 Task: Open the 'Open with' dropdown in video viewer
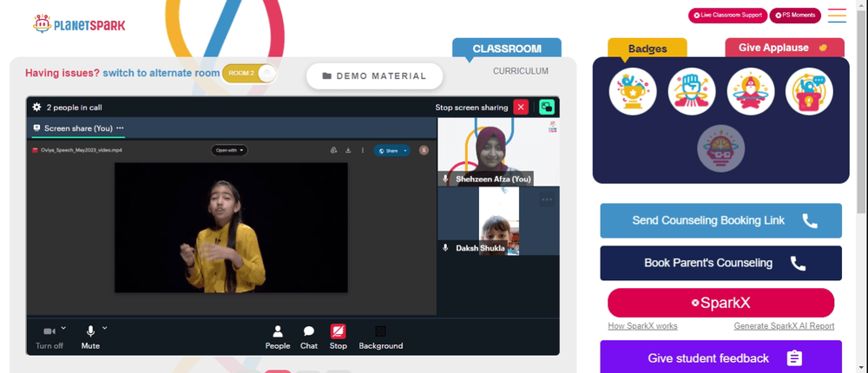click(x=229, y=150)
